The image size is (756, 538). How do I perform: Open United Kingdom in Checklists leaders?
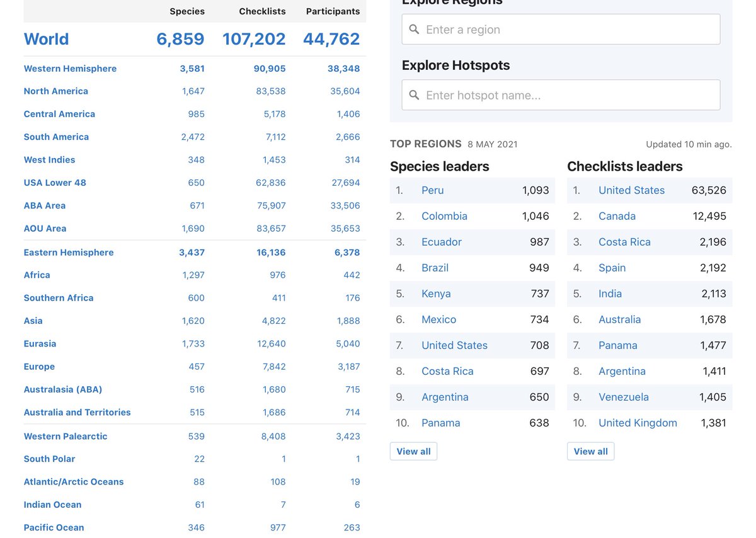638,423
